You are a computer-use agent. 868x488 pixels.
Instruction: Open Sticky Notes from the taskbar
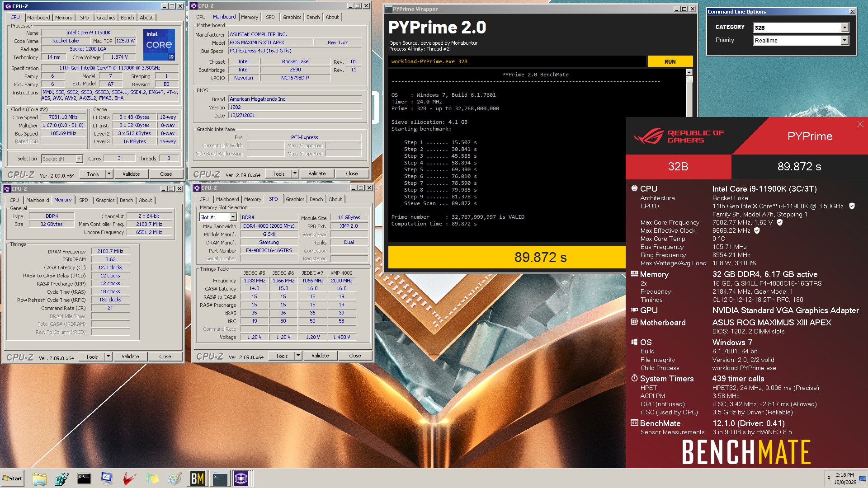click(x=152, y=479)
